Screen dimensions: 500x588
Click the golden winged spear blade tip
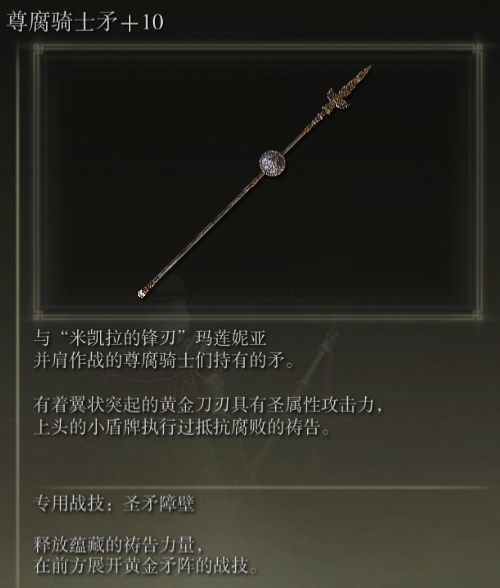coord(349,87)
